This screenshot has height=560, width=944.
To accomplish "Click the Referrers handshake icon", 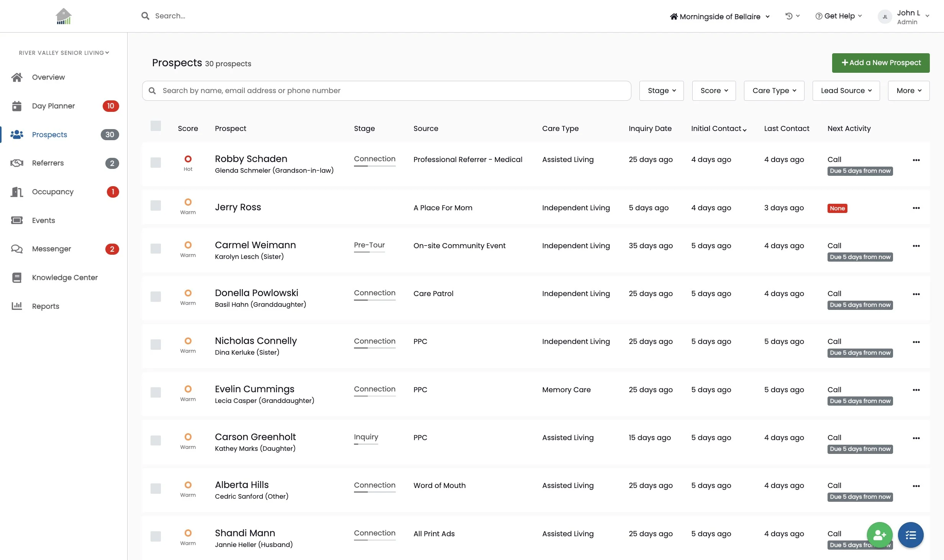I will (17, 163).
